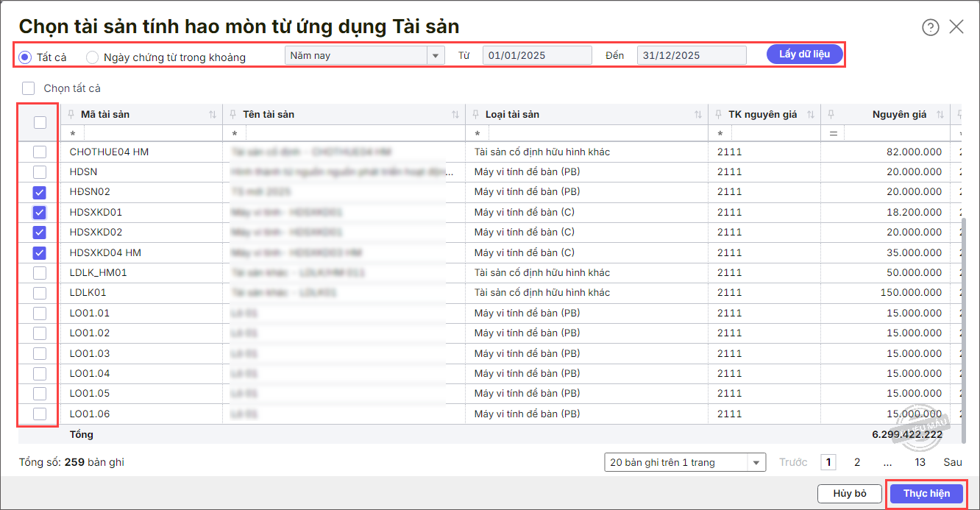Click pin icon on Mã tài sản column
Screen dimensions: 980x510
click(x=71, y=114)
